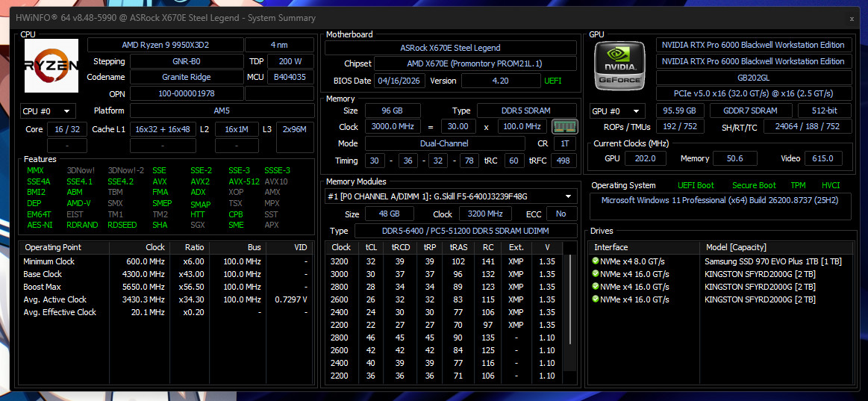Click the 512-bit bus width field
This screenshot has height=401, width=868.
pyautogui.click(x=824, y=111)
